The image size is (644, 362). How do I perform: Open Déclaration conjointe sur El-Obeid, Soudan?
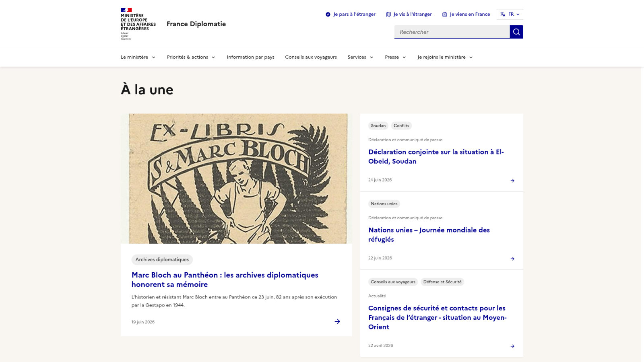436,156
